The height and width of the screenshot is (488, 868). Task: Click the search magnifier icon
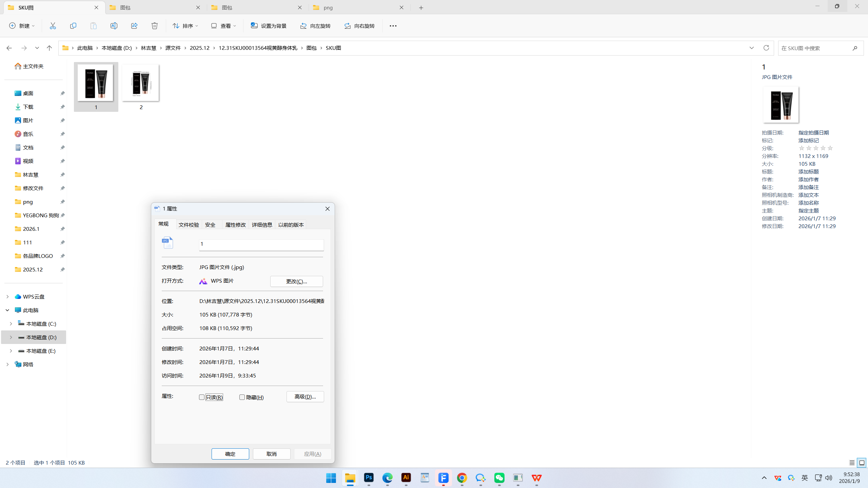click(x=855, y=48)
